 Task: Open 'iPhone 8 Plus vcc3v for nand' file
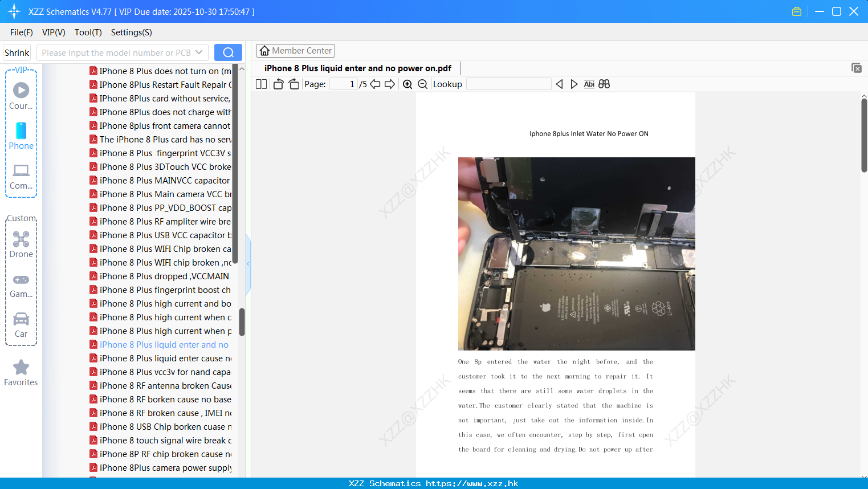click(x=161, y=372)
